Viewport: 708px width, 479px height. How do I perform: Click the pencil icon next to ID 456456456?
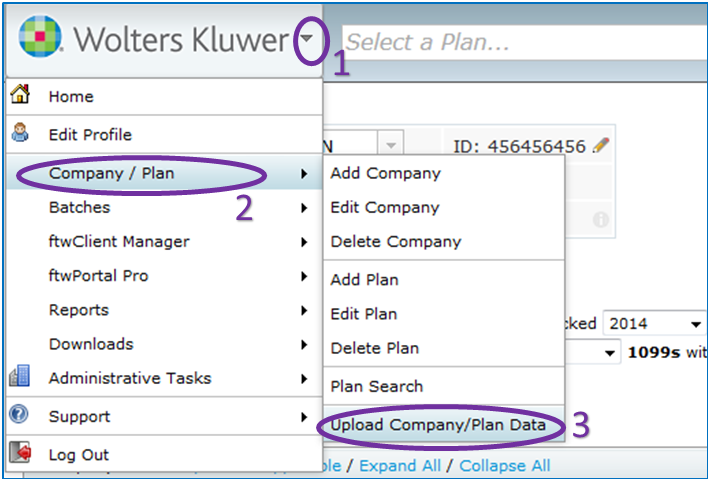pos(601,145)
